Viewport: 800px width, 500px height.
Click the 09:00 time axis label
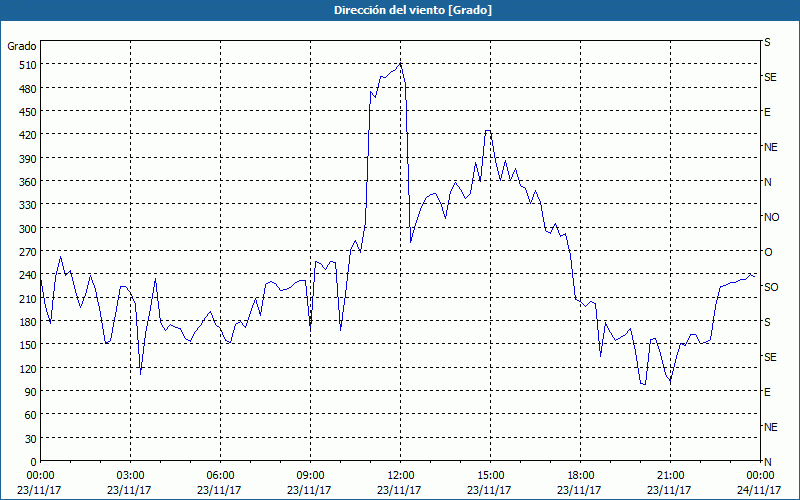[310, 476]
